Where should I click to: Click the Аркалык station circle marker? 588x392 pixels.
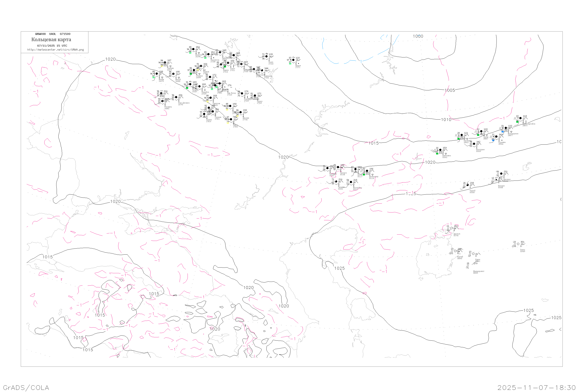coord(501,173)
